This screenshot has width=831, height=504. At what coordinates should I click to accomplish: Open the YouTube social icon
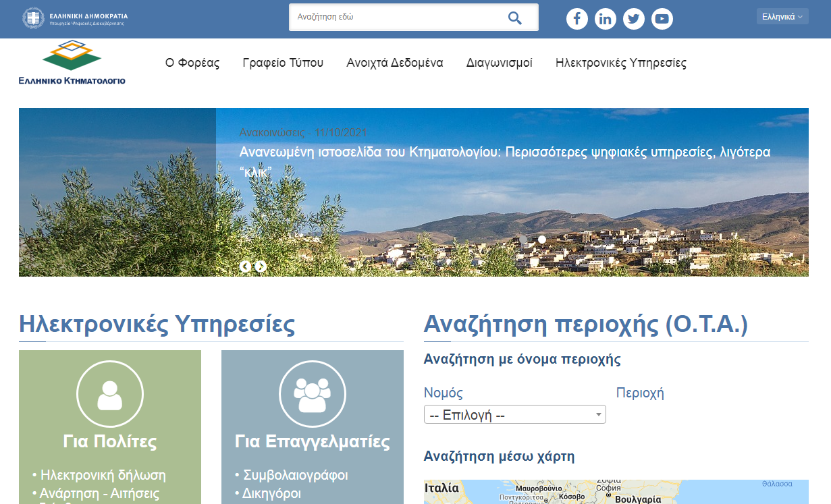(x=662, y=19)
